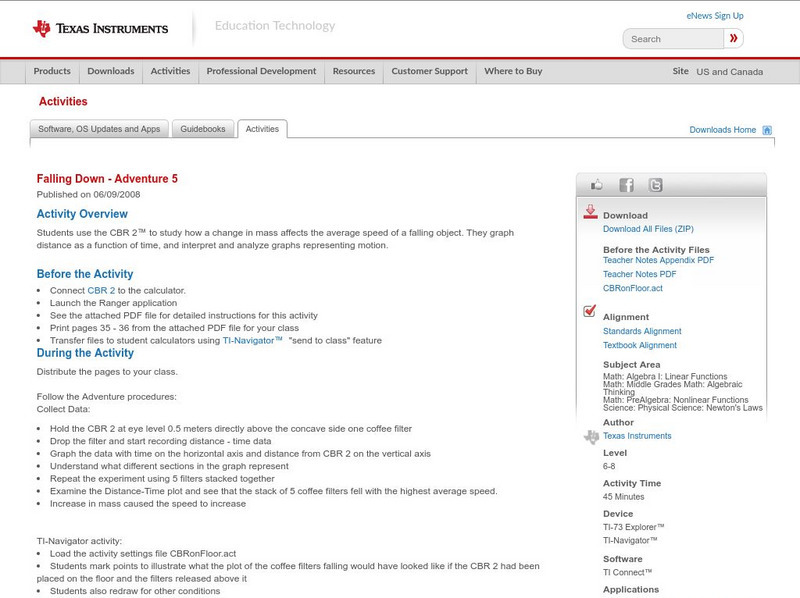This screenshot has height=598, width=800.
Task: Open the Professional Development menu
Action: point(261,71)
